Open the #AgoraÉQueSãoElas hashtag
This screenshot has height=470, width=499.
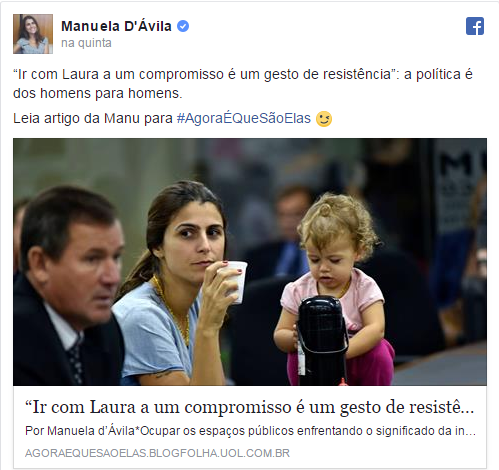[x=243, y=118]
